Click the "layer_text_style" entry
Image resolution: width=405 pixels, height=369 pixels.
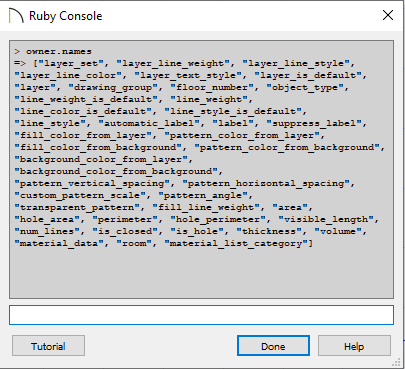coord(188,76)
